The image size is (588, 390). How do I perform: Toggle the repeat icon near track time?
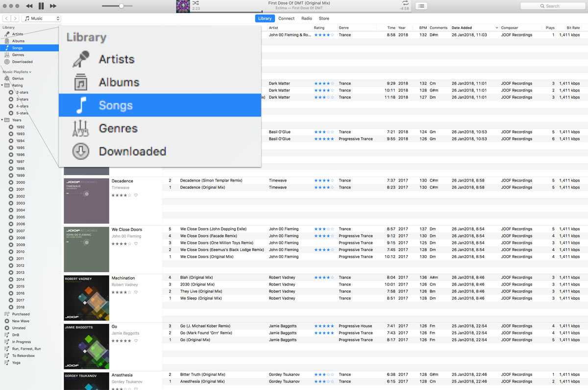click(x=405, y=3)
